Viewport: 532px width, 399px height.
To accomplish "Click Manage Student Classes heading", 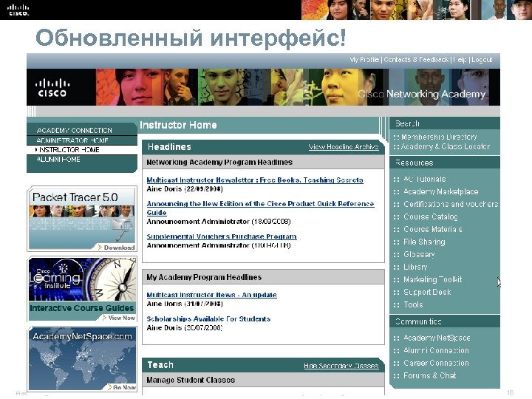I will tap(191, 380).
